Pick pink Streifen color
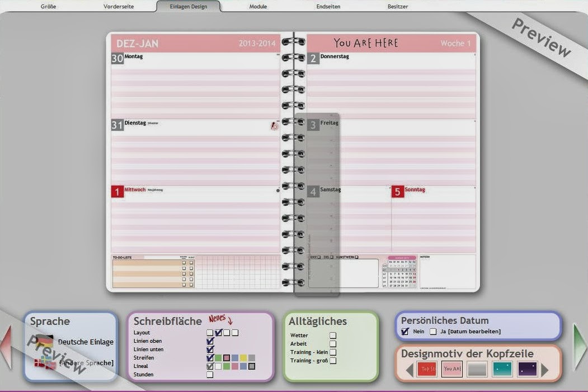Screen dimensions: 588x392 [227, 358]
